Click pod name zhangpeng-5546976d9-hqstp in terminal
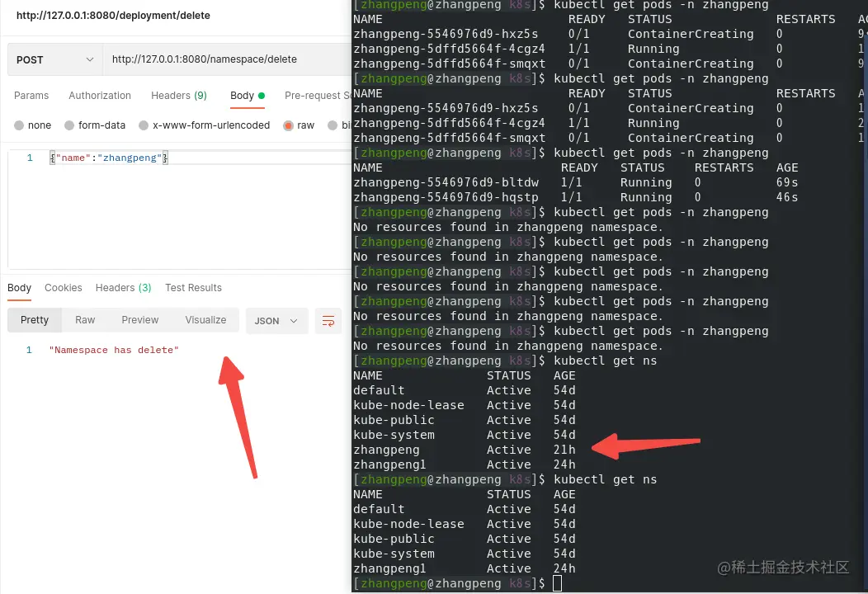 (446, 198)
